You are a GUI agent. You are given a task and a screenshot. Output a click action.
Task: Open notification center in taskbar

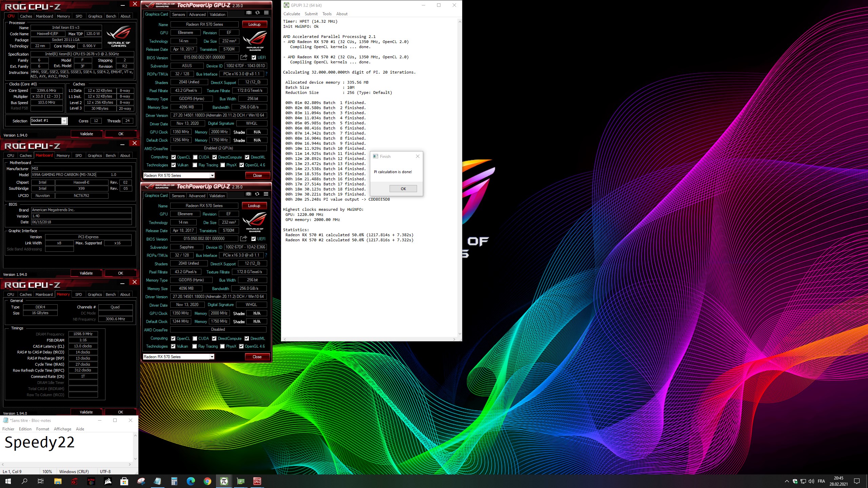click(x=857, y=481)
